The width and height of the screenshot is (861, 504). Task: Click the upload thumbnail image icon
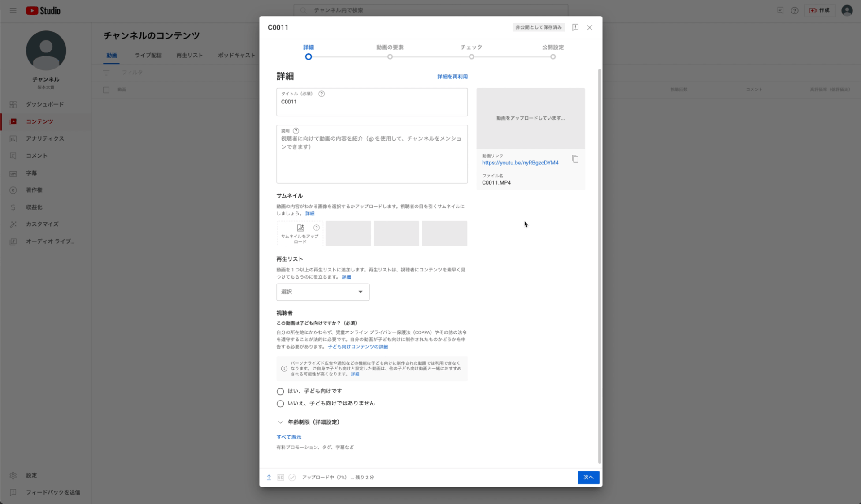tap(300, 228)
